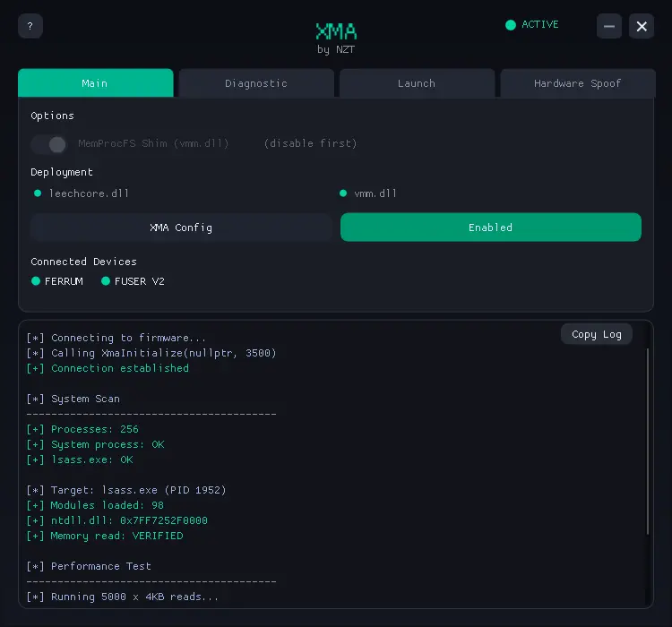
Task: Click the green Enabled button
Action: pos(491,228)
